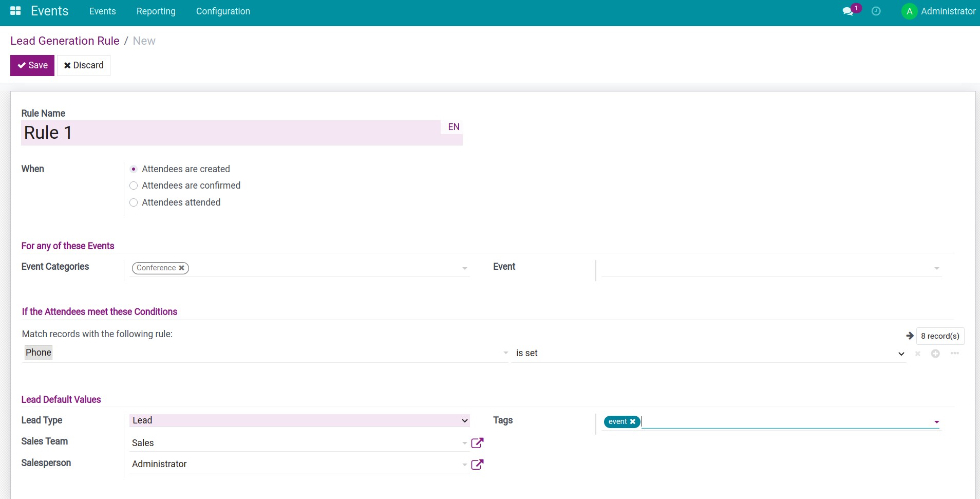Open the apps grid menu icon
The image size is (980, 499).
pyautogui.click(x=15, y=11)
